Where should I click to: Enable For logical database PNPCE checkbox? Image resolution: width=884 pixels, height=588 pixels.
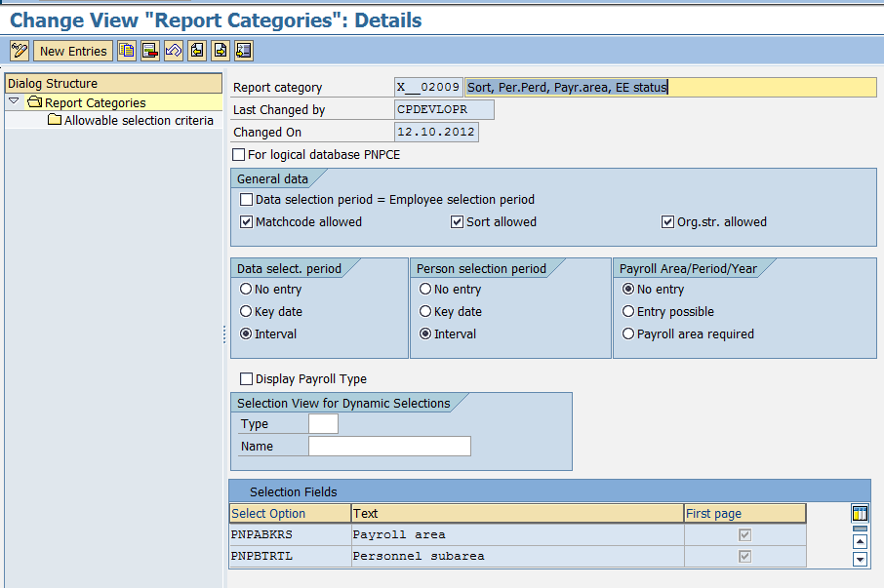coord(238,154)
